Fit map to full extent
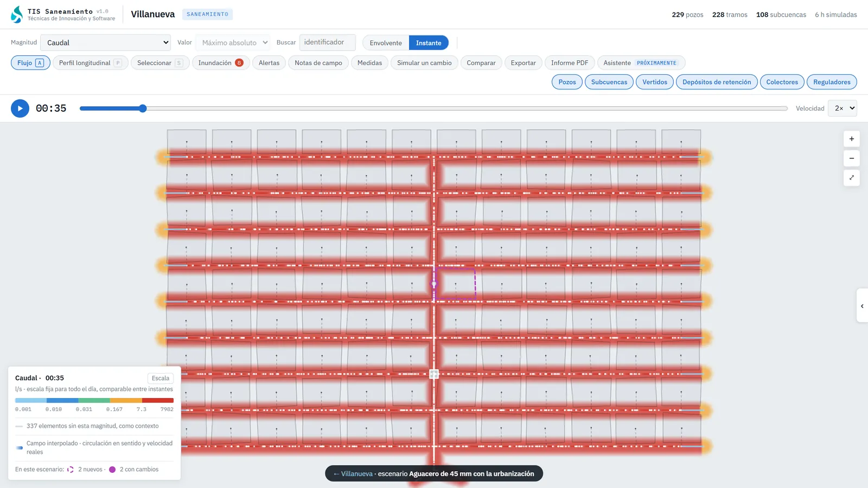Screen dimensions: 868x488 click(852, 178)
